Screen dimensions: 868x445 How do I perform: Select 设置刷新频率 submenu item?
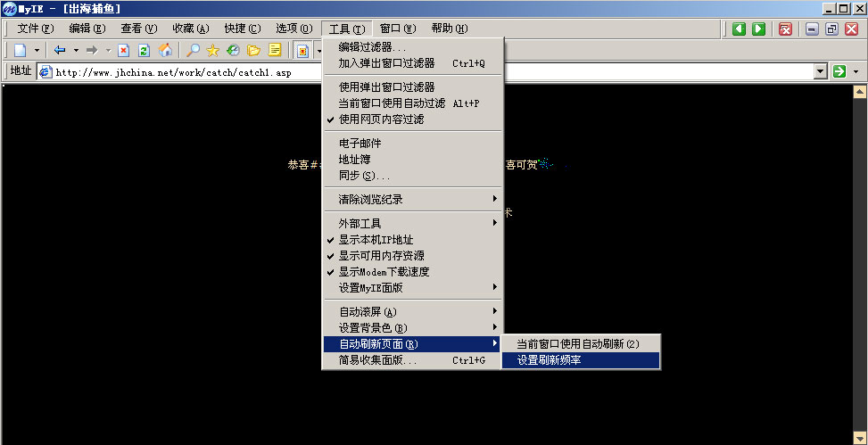click(581, 360)
